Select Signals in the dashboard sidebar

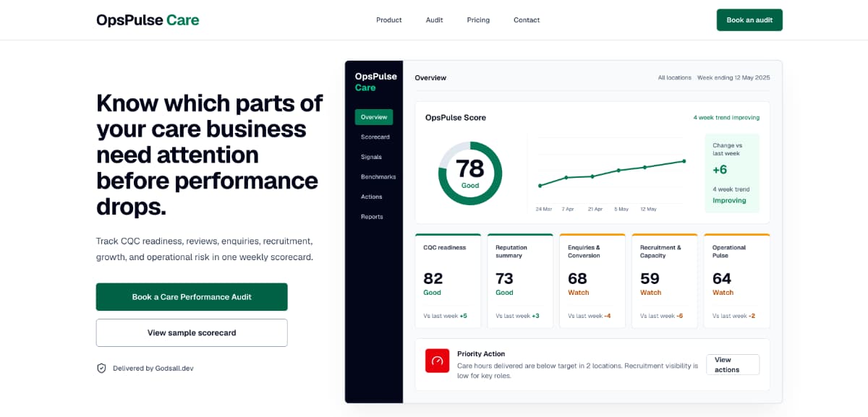coord(371,157)
